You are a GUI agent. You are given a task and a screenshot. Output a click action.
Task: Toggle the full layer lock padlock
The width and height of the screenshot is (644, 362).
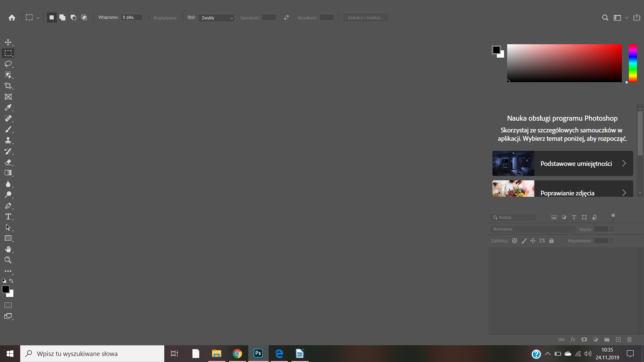click(552, 241)
